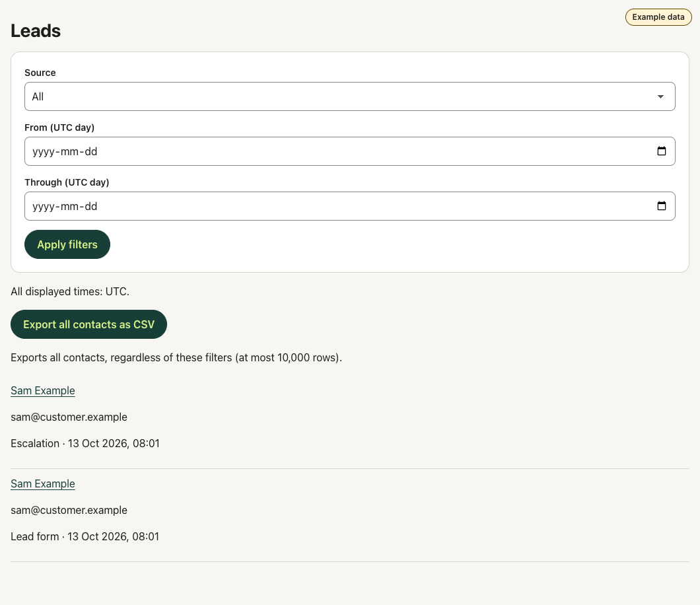Open the Source dropdown showing All

349,96
